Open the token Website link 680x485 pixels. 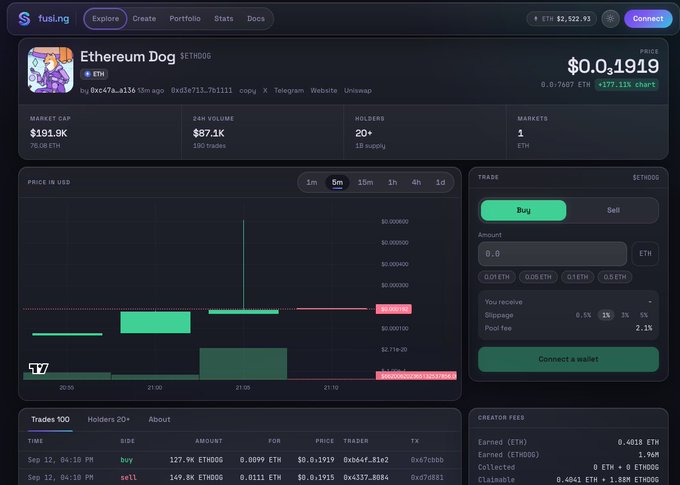coord(324,90)
